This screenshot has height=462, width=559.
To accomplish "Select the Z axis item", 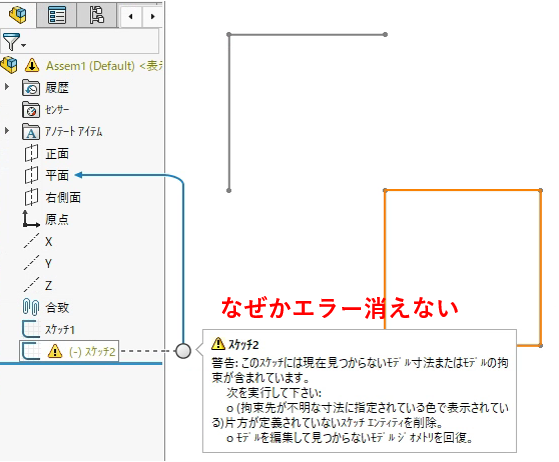I will coord(49,286).
